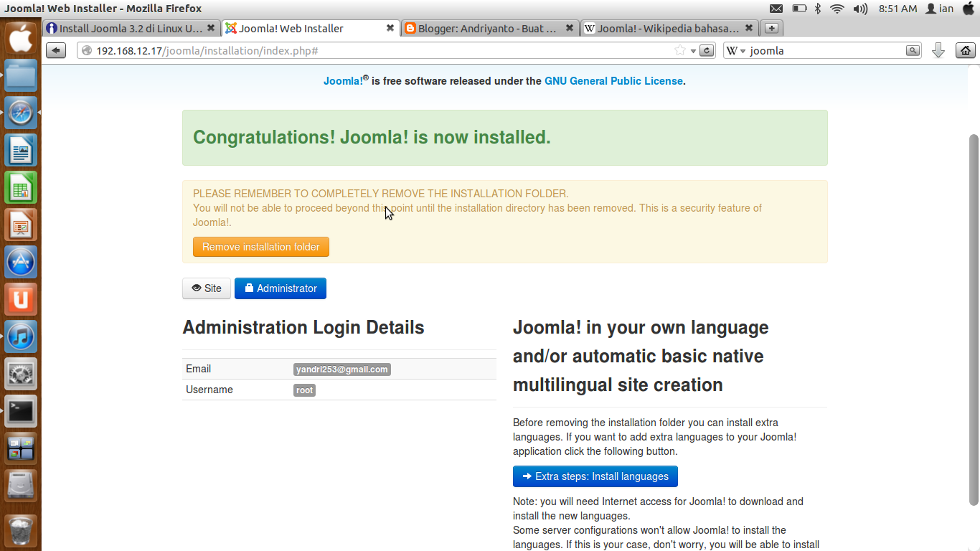Image resolution: width=980 pixels, height=551 pixels.
Task: Select the username 'root' badge
Action: (305, 390)
